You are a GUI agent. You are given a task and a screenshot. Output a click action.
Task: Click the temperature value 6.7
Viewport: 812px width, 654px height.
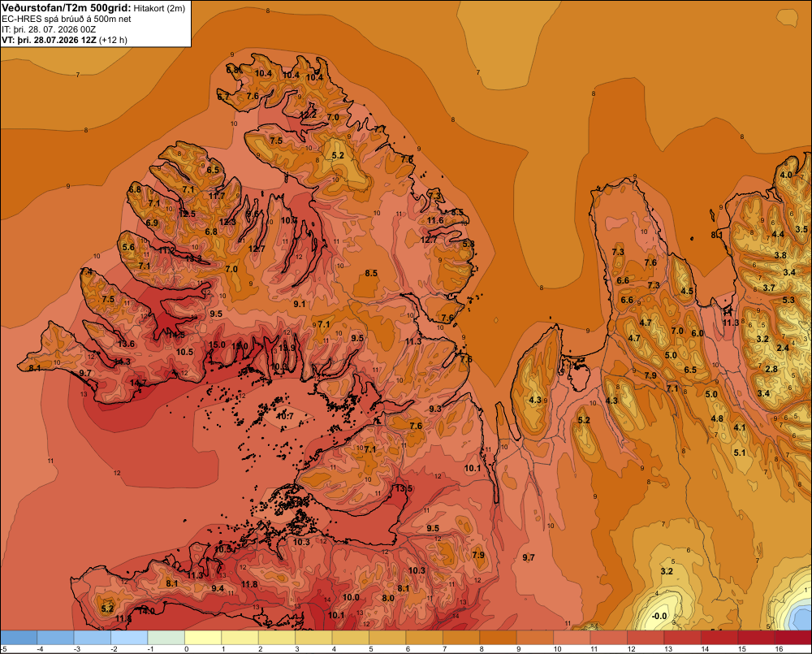[x=222, y=97]
